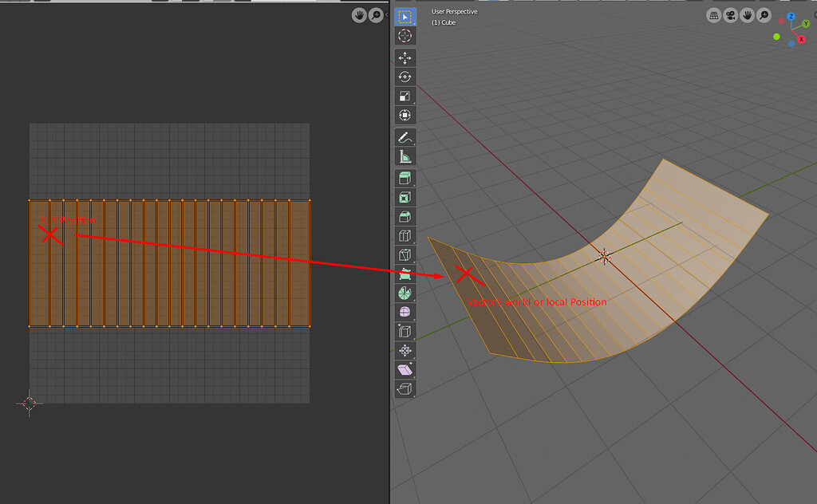Click the zoom magnifier control
Viewport: 817px width, 504px height.
click(x=763, y=15)
